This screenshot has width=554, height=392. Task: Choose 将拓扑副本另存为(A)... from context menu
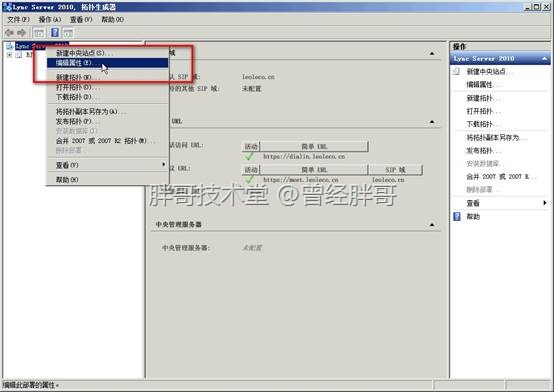(x=107, y=111)
